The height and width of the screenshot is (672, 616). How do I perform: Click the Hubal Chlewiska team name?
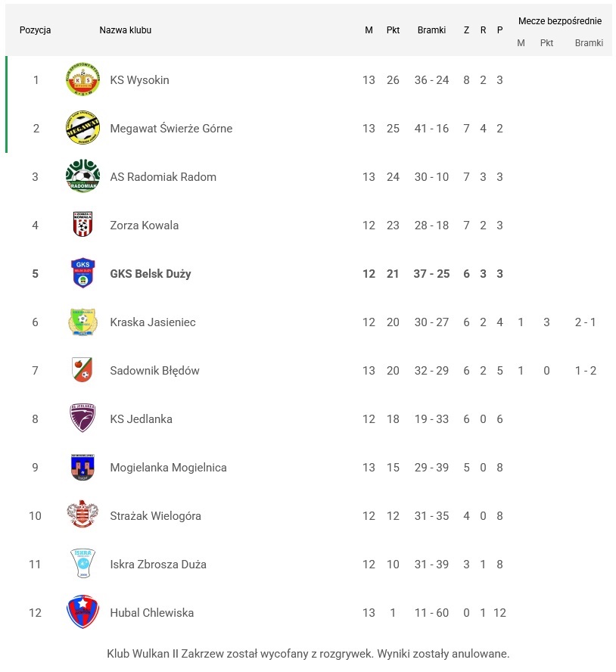151,613
